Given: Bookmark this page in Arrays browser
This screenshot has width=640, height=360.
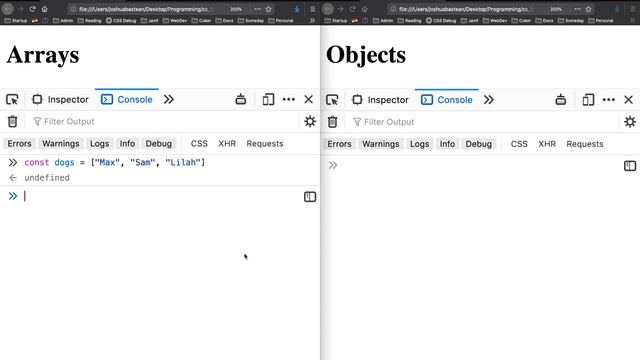Looking at the screenshot, I should (269, 9).
